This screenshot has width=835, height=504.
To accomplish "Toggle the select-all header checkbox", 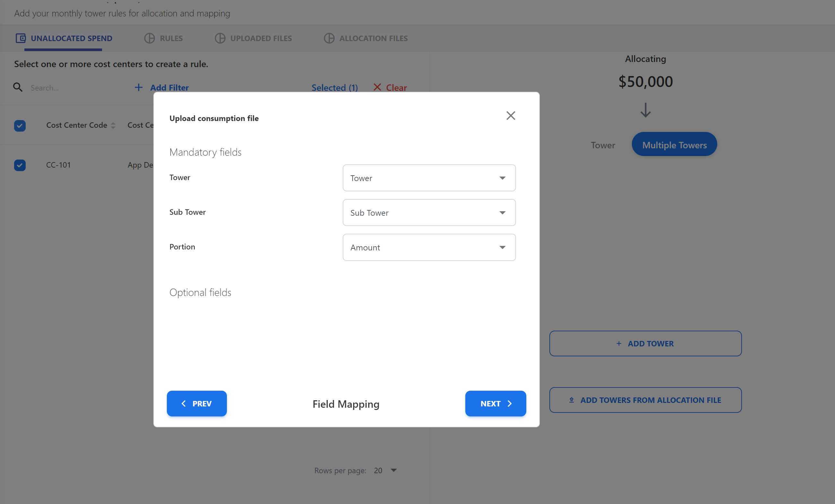I will [20, 126].
